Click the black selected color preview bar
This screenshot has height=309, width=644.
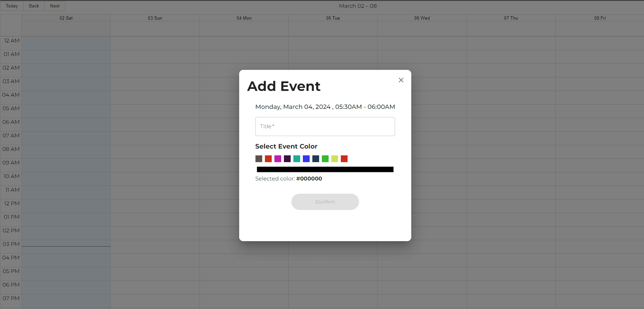(x=325, y=170)
